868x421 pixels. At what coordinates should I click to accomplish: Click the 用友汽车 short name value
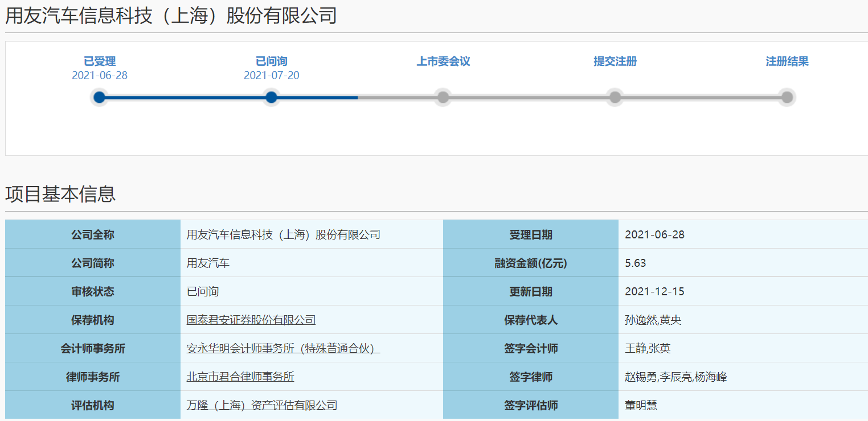(208, 263)
